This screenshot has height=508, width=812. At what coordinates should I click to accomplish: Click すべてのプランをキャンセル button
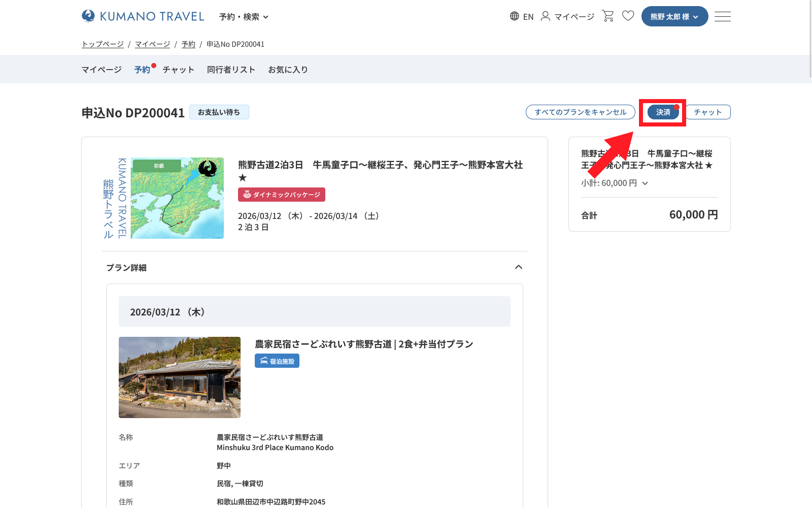pyautogui.click(x=580, y=112)
